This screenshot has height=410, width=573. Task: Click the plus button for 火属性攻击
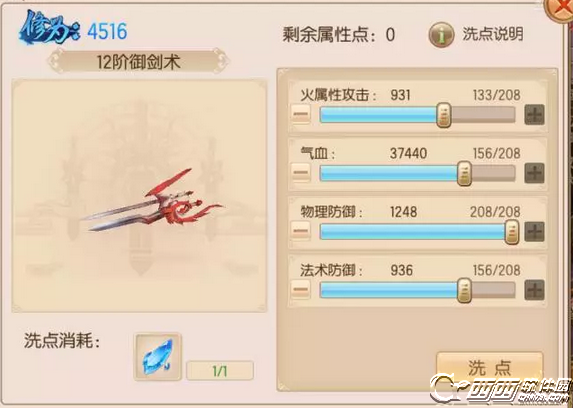(x=534, y=114)
